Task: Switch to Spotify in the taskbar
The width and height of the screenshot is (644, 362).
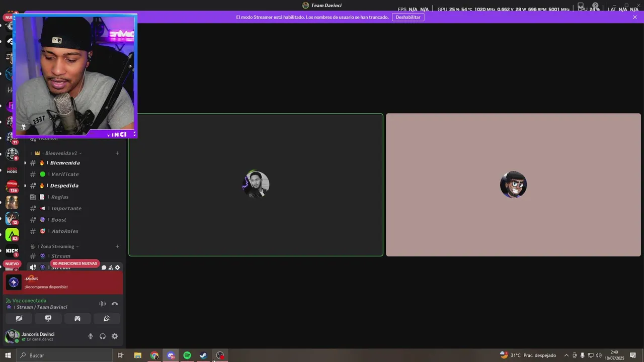Action: (187, 355)
